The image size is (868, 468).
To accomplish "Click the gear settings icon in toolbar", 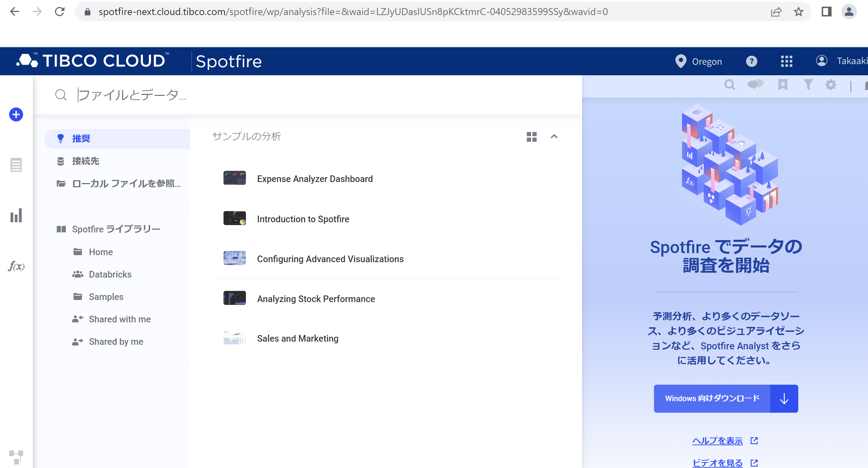I will (x=831, y=85).
